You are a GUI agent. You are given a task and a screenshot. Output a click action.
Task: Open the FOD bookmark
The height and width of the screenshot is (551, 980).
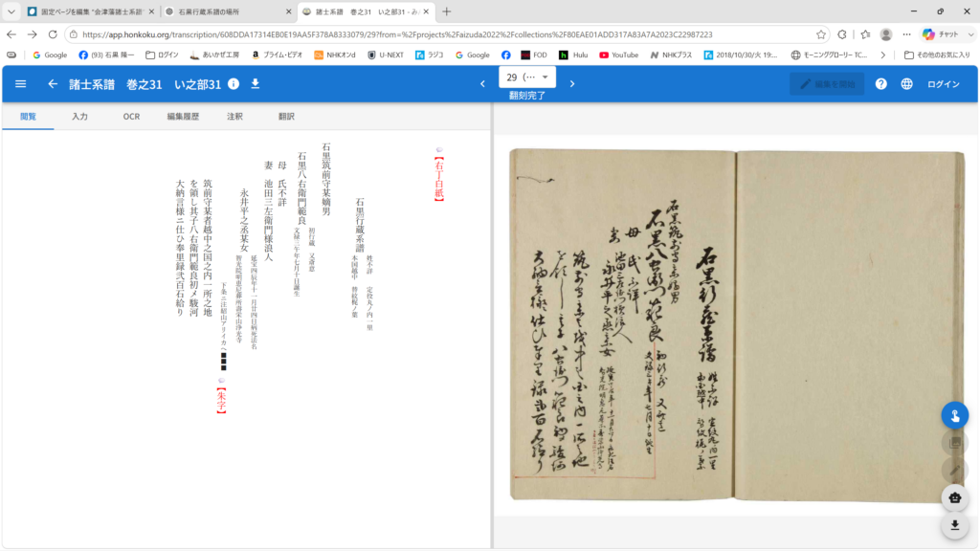click(534, 55)
